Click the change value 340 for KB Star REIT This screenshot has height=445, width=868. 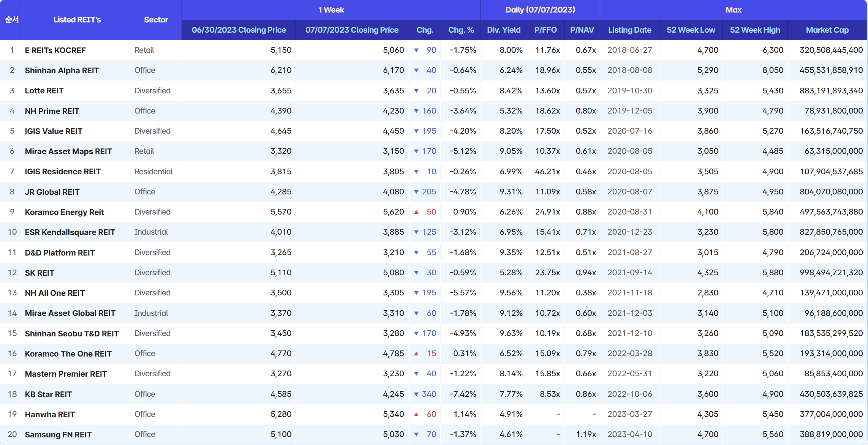tap(429, 394)
